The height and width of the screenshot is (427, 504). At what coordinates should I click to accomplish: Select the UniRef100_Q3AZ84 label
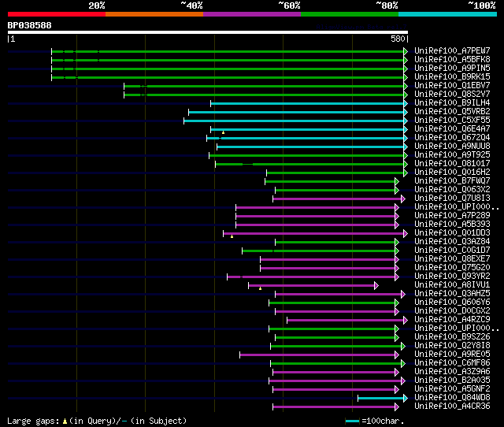coord(452,242)
